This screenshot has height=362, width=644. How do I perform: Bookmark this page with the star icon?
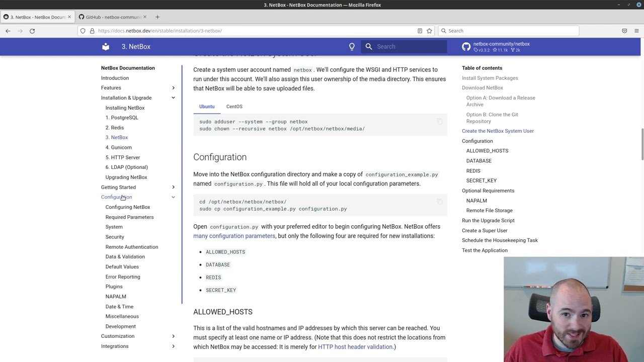coord(429,31)
